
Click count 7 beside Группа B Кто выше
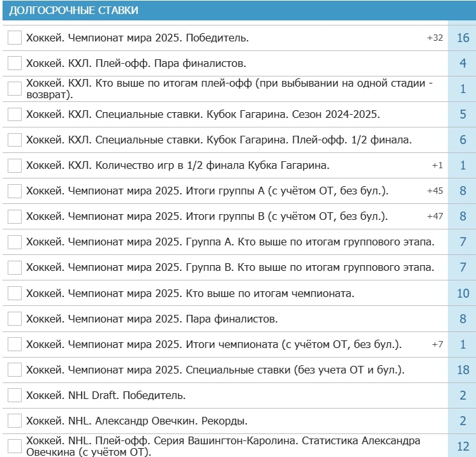tap(463, 267)
